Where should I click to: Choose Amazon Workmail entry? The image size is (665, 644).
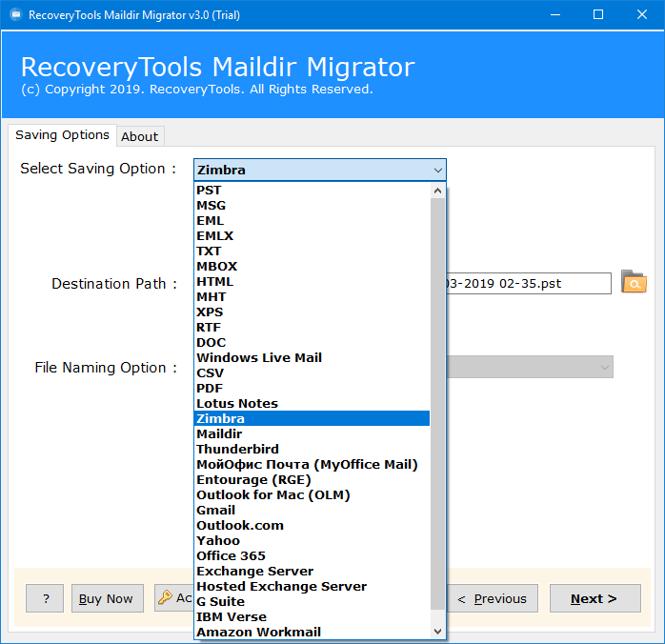312,633
